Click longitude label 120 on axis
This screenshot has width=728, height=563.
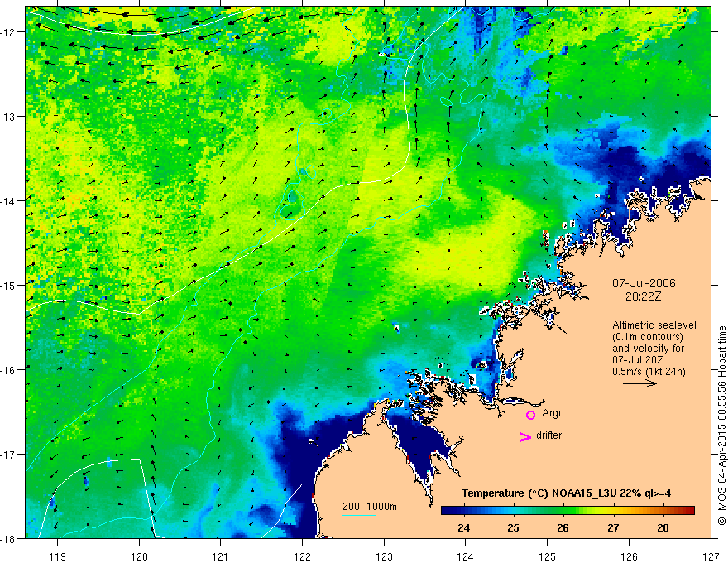point(139,556)
